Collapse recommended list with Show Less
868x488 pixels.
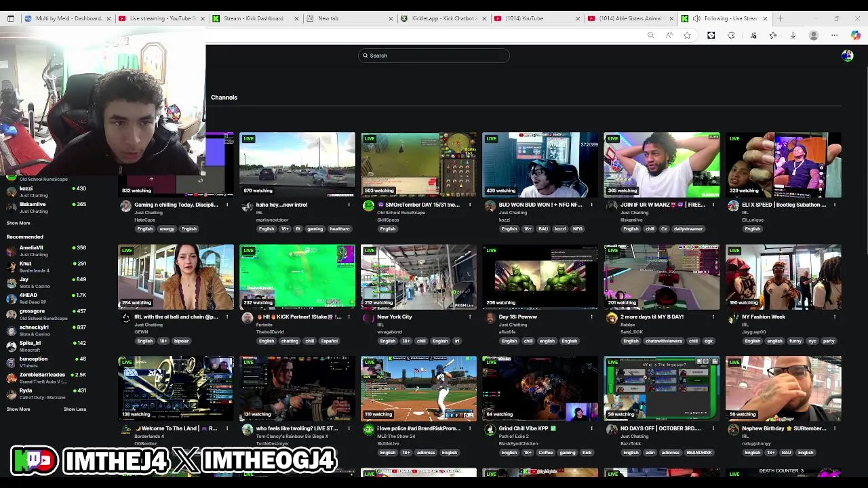[75, 409]
